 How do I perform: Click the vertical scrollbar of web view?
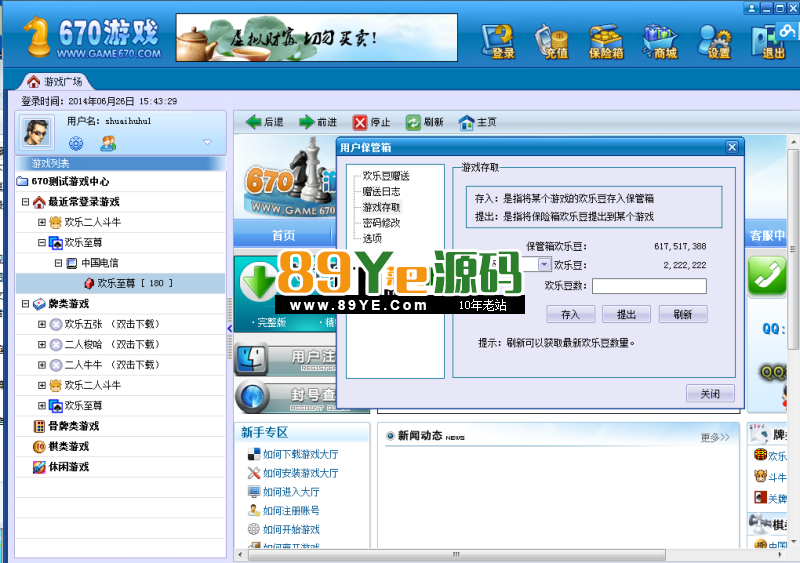(x=793, y=249)
